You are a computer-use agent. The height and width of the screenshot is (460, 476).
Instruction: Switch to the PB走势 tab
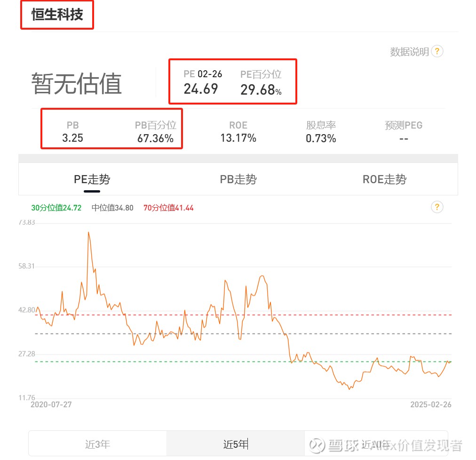[238, 179]
